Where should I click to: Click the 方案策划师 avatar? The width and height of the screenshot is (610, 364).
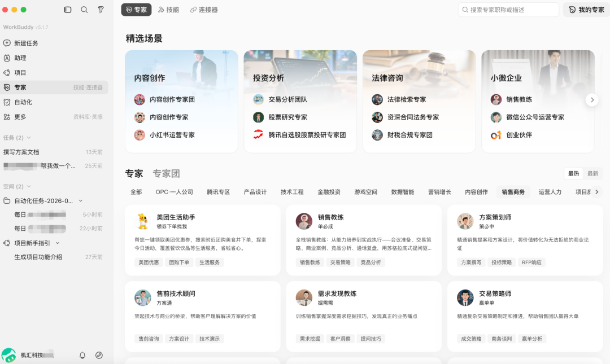click(x=465, y=221)
